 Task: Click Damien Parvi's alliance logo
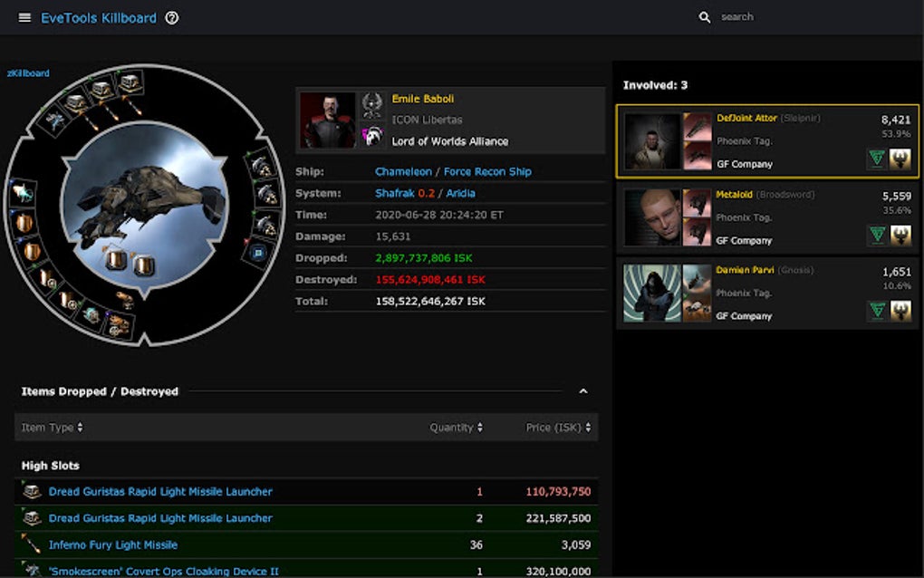click(900, 310)
